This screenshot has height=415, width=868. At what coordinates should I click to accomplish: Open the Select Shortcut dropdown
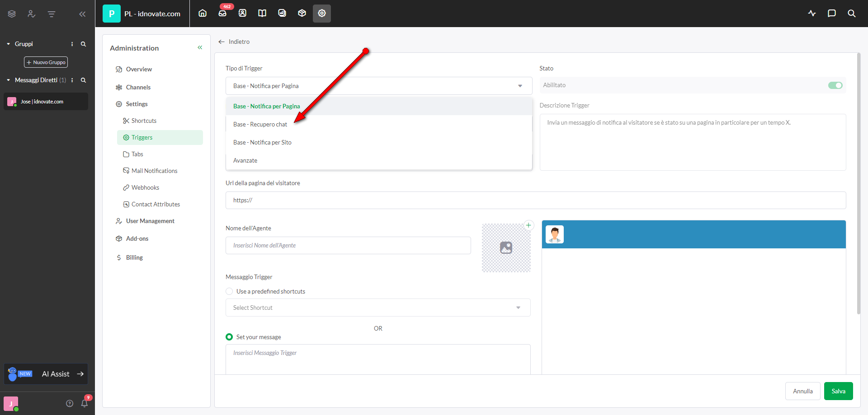(378, 308)
